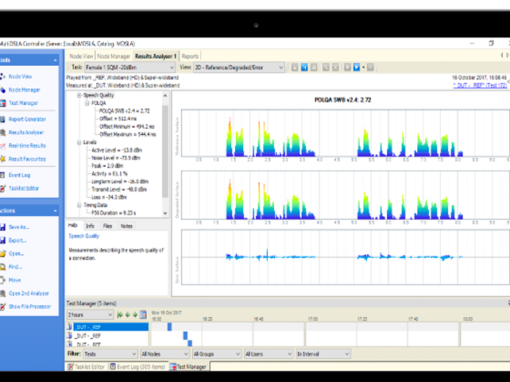Screen dimensions: 510x382
Task: Jump to first with the green bar-arrow icon
Action: 120,315
